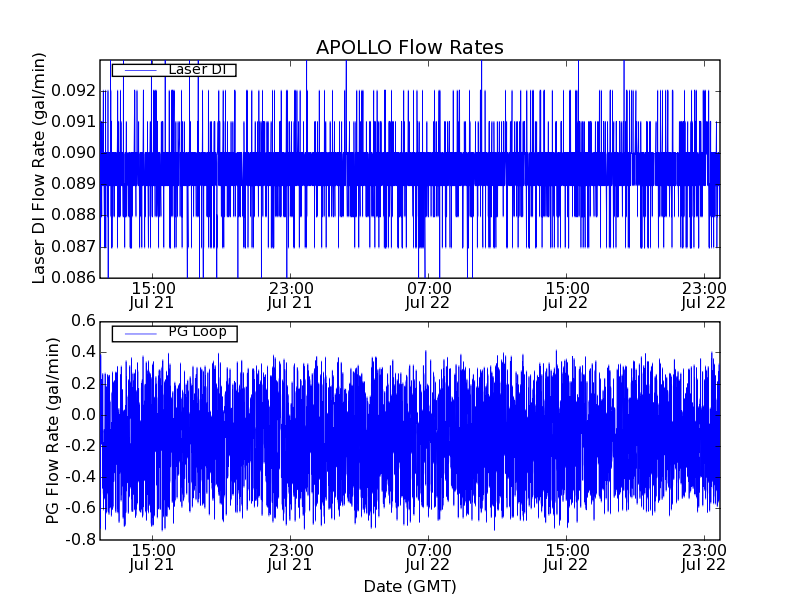This screenshot has height=600, width=800.
Task: Click the -0.8 tick label on PG plot
Action: click(81, 539)
